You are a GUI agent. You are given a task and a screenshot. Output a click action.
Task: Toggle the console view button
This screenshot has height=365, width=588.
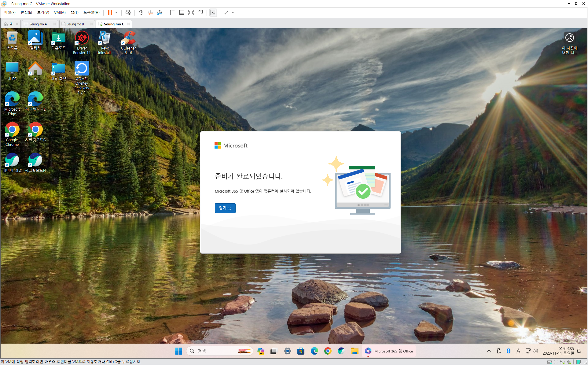pyautogui.click(x=213, y=13)
